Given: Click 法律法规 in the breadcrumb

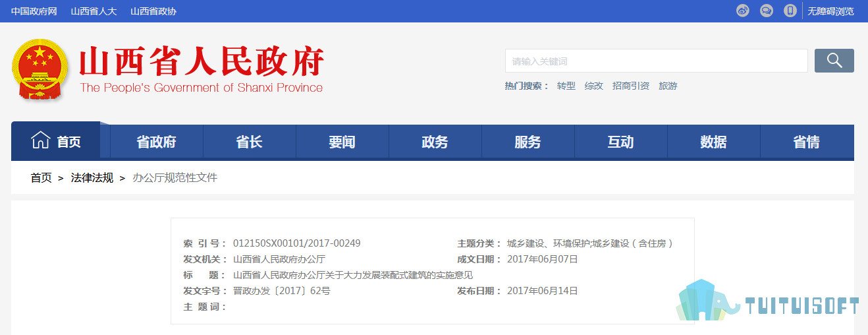Looking at the screenshot, I should pyautogui.click(x=92, y=177).
